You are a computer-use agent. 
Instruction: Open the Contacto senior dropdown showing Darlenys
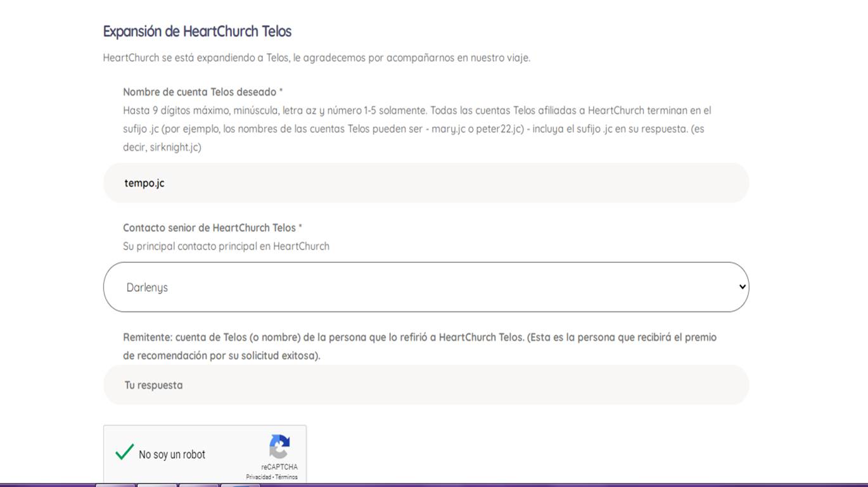point(426,287)
